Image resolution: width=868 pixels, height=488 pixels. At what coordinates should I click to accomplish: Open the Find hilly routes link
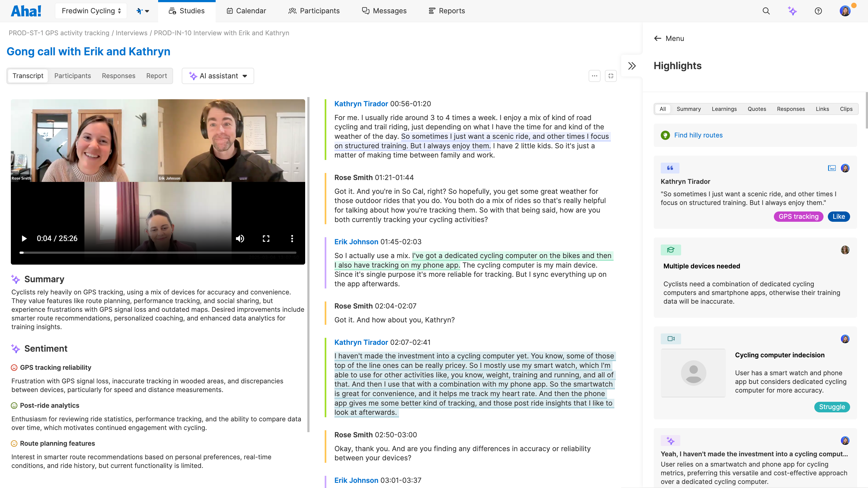tap(698, 135)
